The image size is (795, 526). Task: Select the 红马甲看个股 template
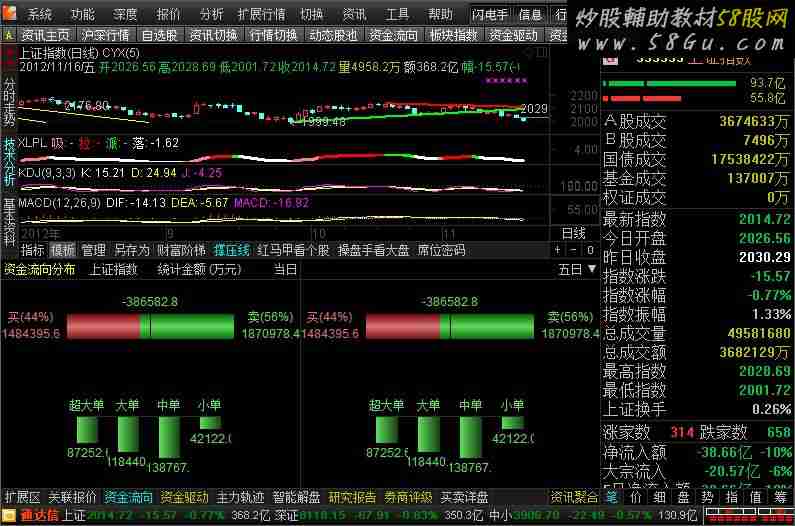point(293,250)
